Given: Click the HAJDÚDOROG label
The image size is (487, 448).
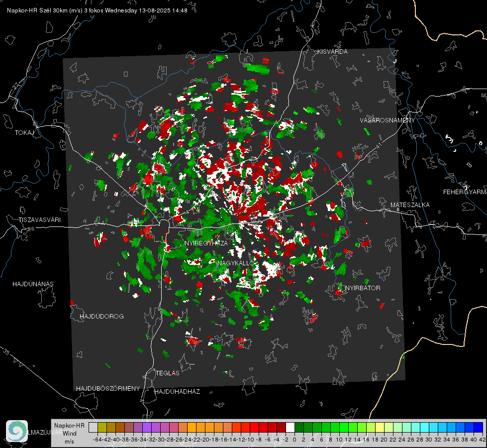Looking at the screenshot, I should (x=101, y=317).
